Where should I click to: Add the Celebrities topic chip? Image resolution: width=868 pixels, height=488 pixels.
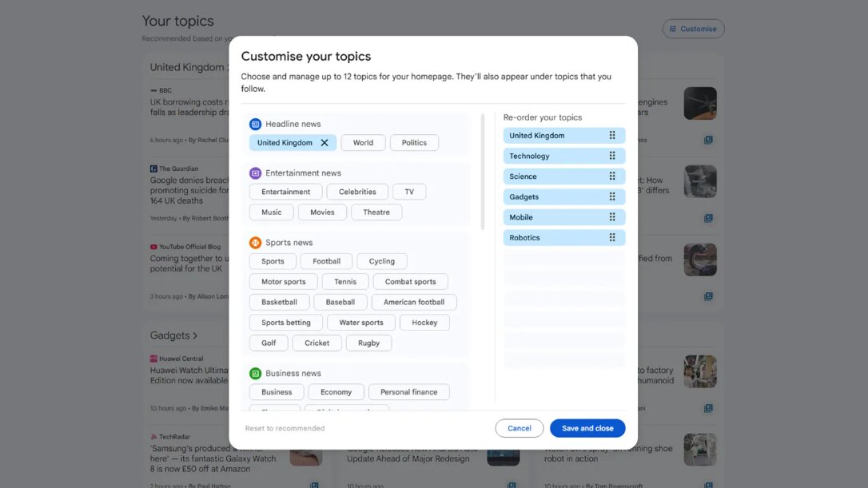coord(357,192)
